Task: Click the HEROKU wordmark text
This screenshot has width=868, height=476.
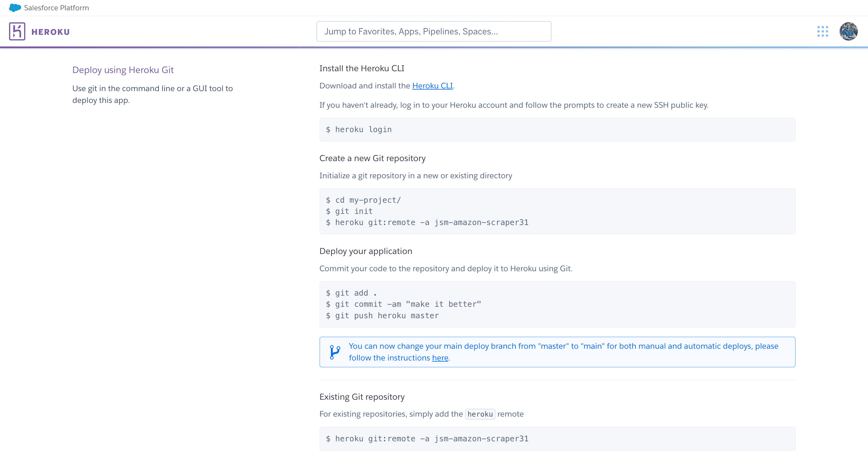Action: coord(51,32)
